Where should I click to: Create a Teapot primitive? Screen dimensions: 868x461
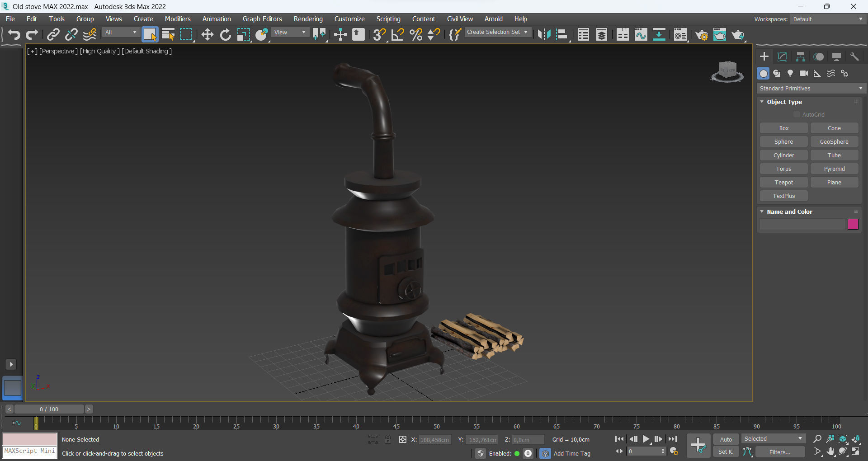[x=783, y=182]
